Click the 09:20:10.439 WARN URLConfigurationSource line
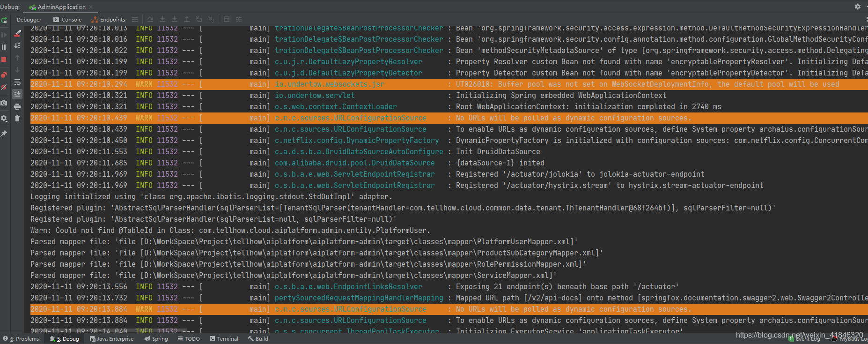Screen dimensions: 868x344 click(x=449, y=118)
